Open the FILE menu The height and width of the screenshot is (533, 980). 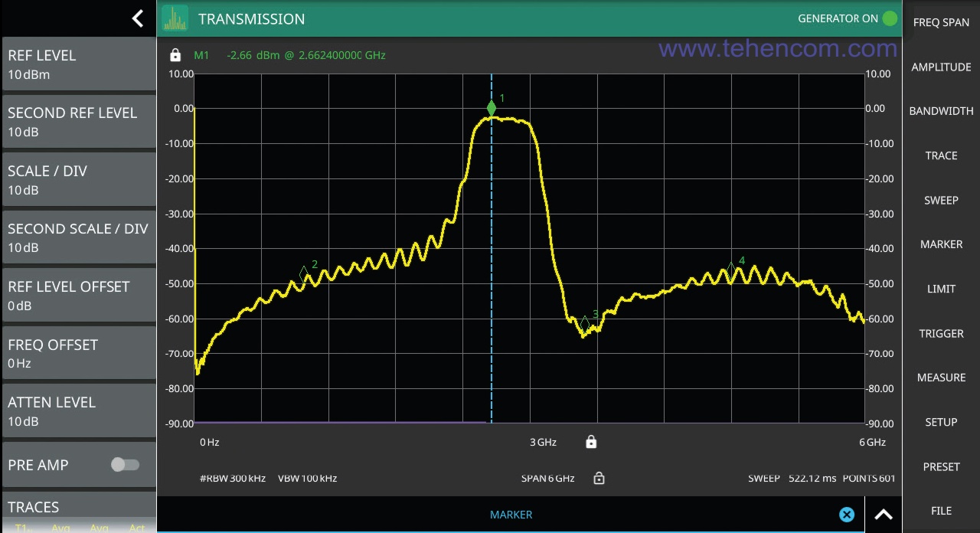tap(941, 511)
